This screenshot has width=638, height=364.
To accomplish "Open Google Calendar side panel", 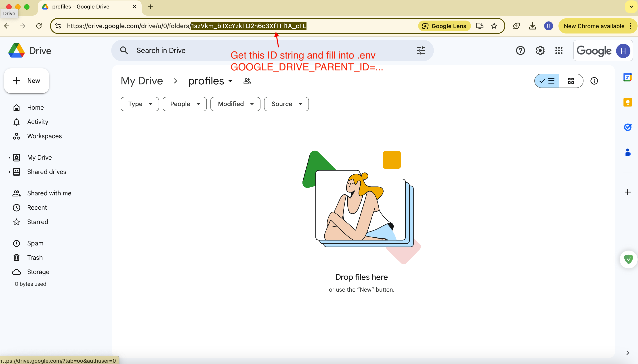I will (627, 77).
